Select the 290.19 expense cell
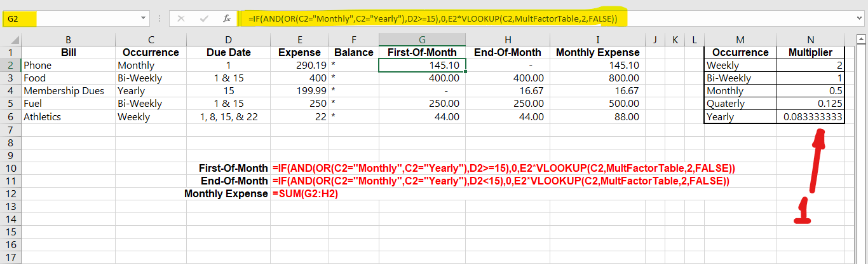 tap(300, 65)
